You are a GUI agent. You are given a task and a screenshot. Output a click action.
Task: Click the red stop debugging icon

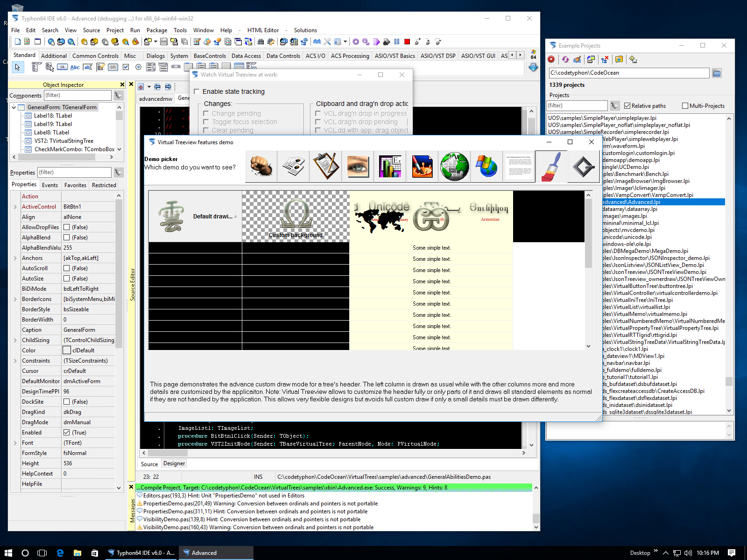coord(407,42)
